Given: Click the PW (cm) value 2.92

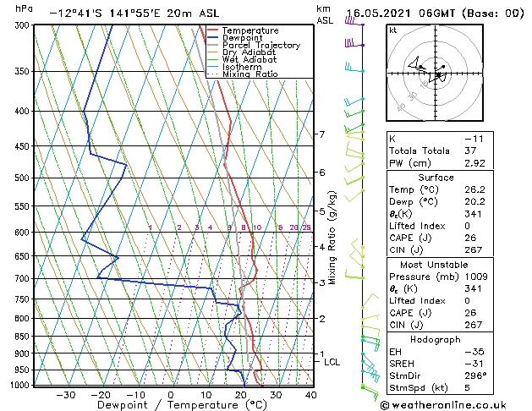Looking at the screenshot, I should pyautogui.click(x=474, y=163).
